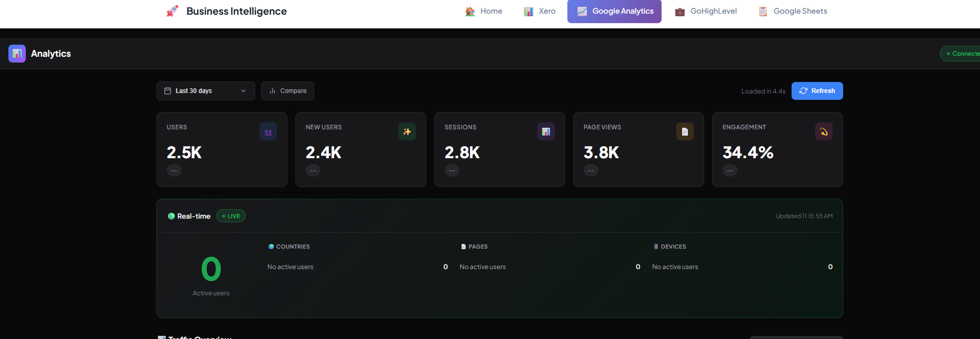Click the Connected status badge

pyautogui.click(x=962, y=54)
